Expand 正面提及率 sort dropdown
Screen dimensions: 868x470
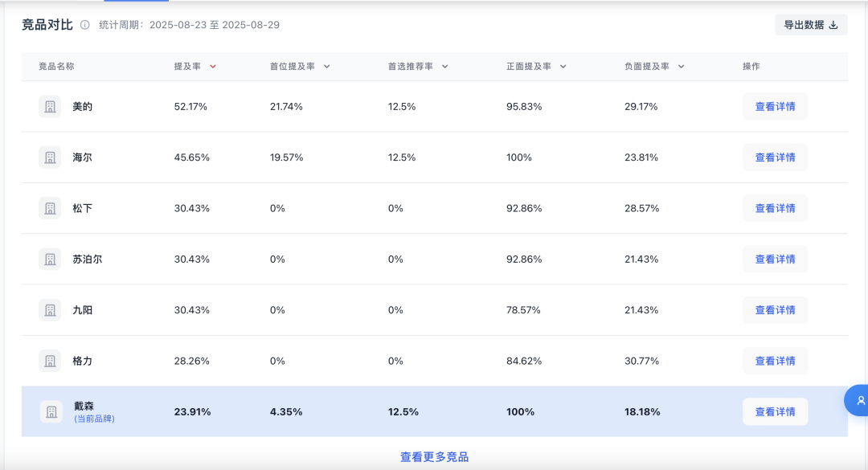pos(563,67)
